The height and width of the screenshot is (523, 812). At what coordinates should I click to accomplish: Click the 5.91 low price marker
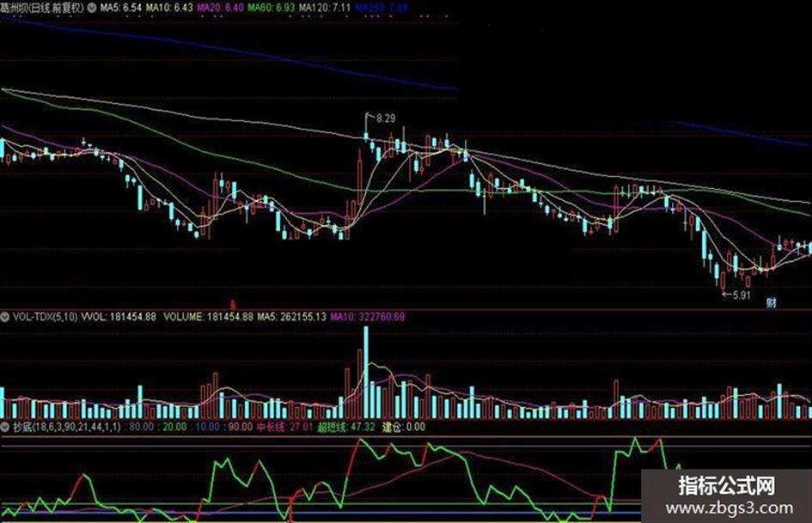(x=741, y=295)
